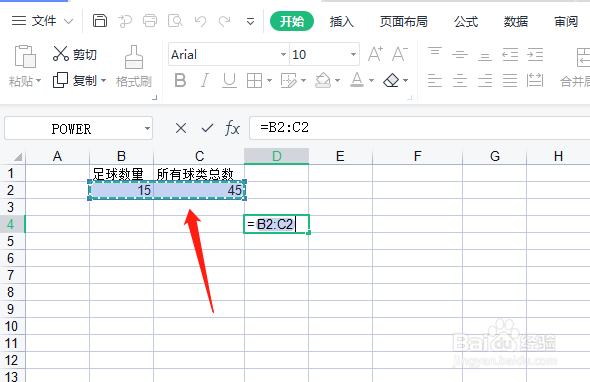Viewport: 590px width, 382px height.
Task: Select row 4 header
Action: click(x=11, y=224)
